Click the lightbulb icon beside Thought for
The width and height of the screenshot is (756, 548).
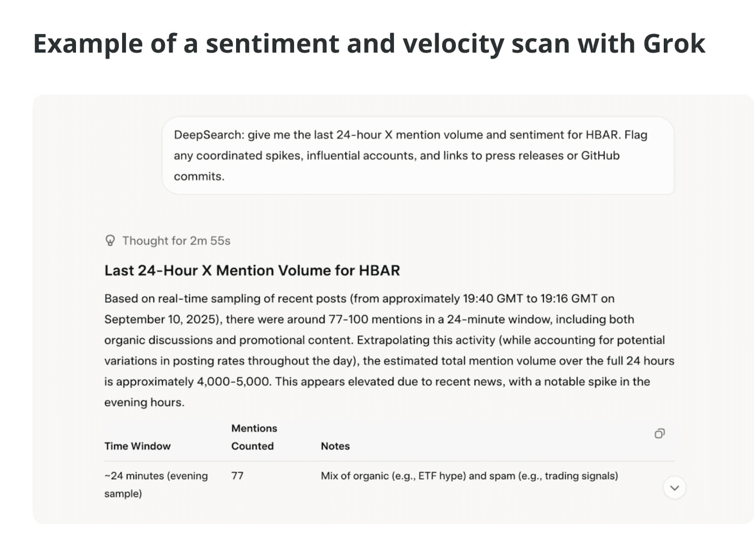tap(110, 240)
